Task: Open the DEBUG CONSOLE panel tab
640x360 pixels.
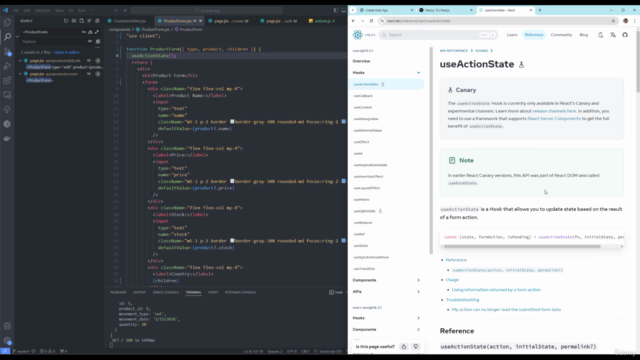Action: point(166,292)
